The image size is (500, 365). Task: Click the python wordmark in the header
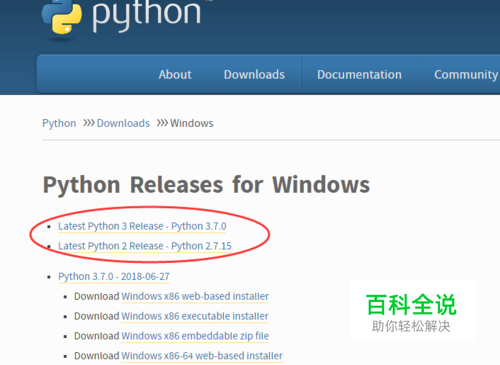point(147,15)
